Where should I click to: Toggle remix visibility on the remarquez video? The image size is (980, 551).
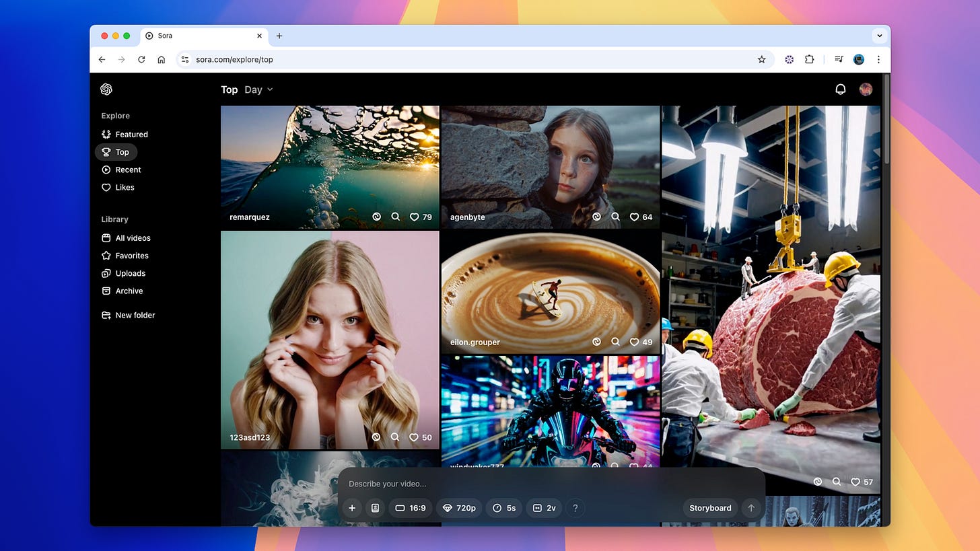pos(376,217)
